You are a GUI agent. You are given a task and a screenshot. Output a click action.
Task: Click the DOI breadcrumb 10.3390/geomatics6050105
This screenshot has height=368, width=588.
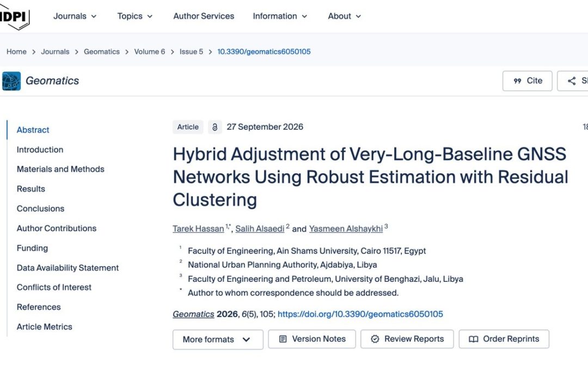click(x=264, y=52)
